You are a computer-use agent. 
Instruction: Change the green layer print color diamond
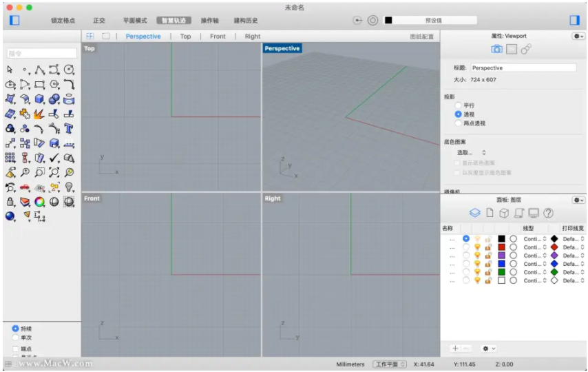pos(554,272)
